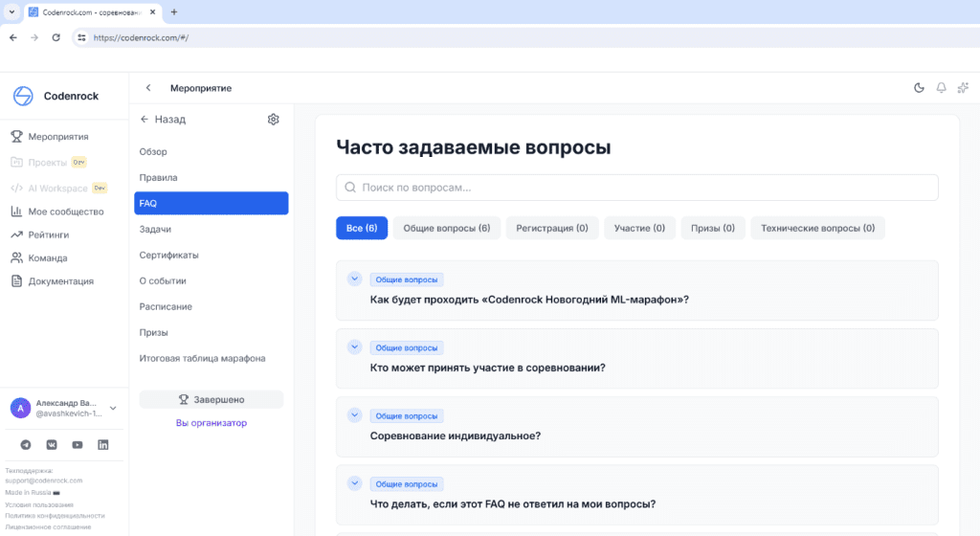Toggle dark mode with the moon icon
This screenshot has width=980, height=536.
(919, 88)
